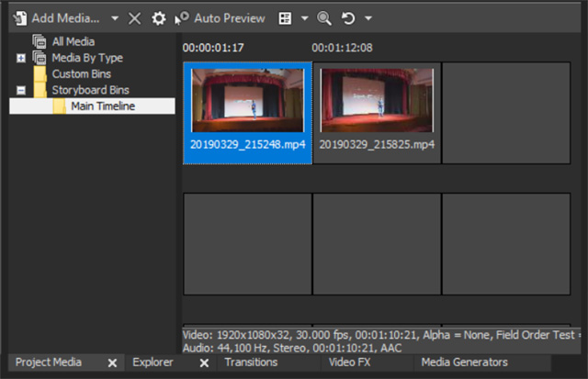This screenshot has height=379, width=588.
Task: Open the Add Media dropdown arrow
Action: click(115, 18)
